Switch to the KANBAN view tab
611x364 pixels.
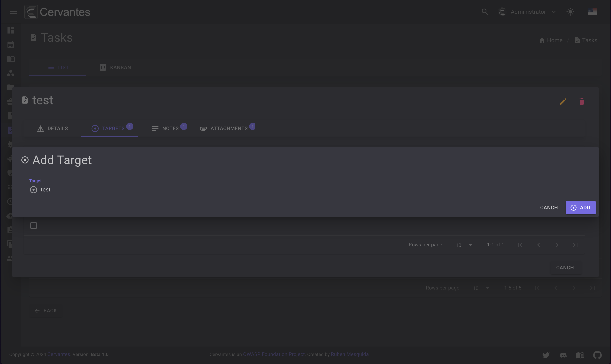(x=115, y=67)
